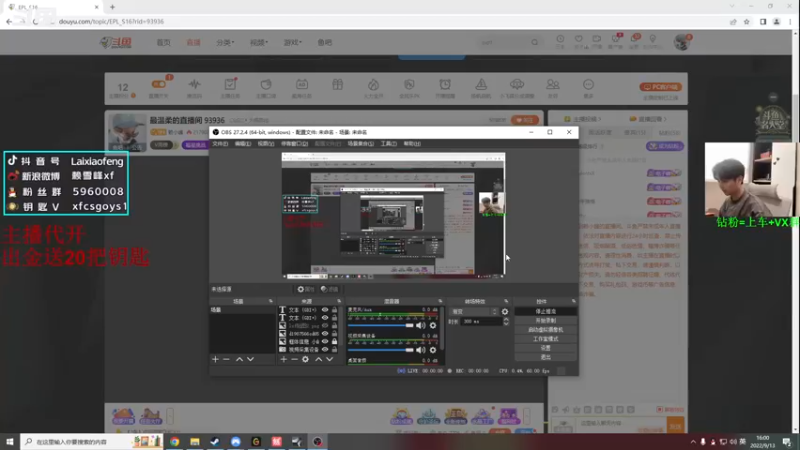Open OBS 视图(V) menu
The image size is (800, 450).
pos(266,144)
